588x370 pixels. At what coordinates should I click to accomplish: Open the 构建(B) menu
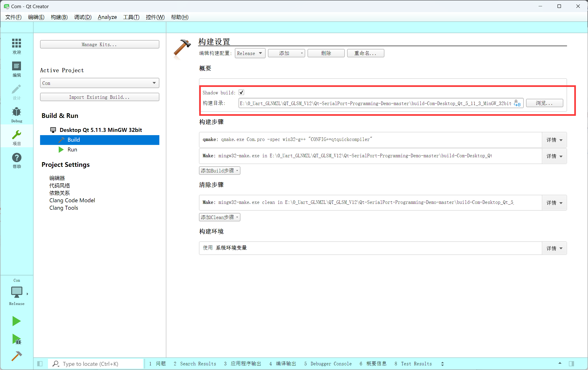(x=59, y=17)
